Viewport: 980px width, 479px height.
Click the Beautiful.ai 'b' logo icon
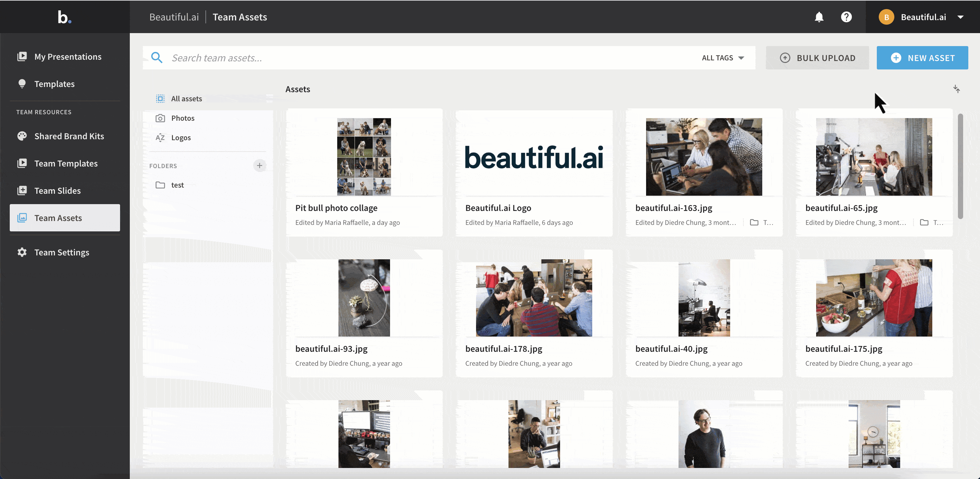(64, 17)
